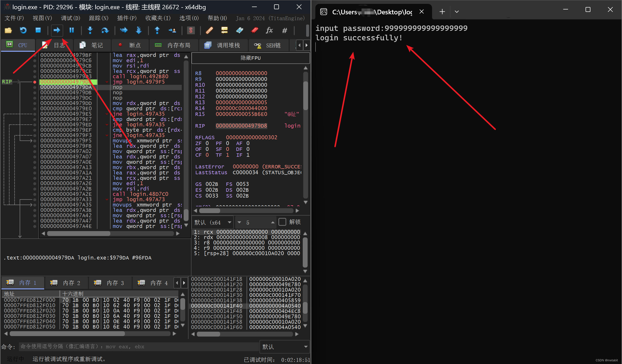Open the 断点 breakpoints tab
The height and width of the screenshot is (364, 622).
point(130,45)
